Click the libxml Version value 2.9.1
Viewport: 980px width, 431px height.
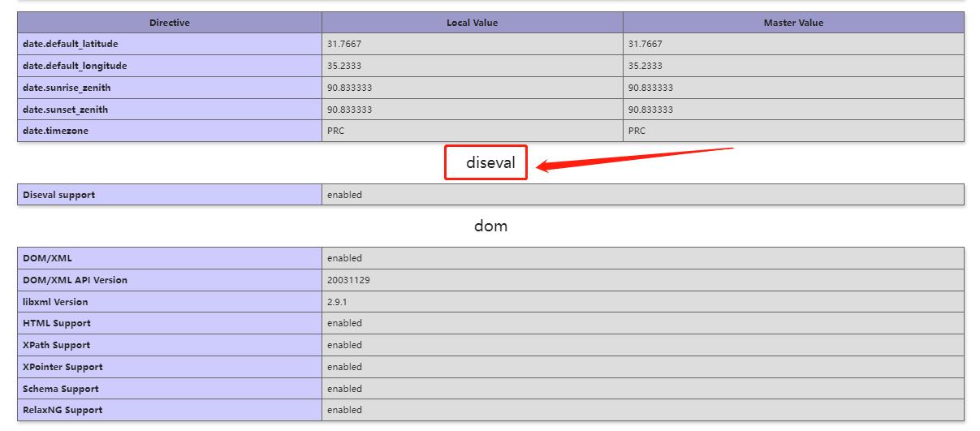point(337,302)
